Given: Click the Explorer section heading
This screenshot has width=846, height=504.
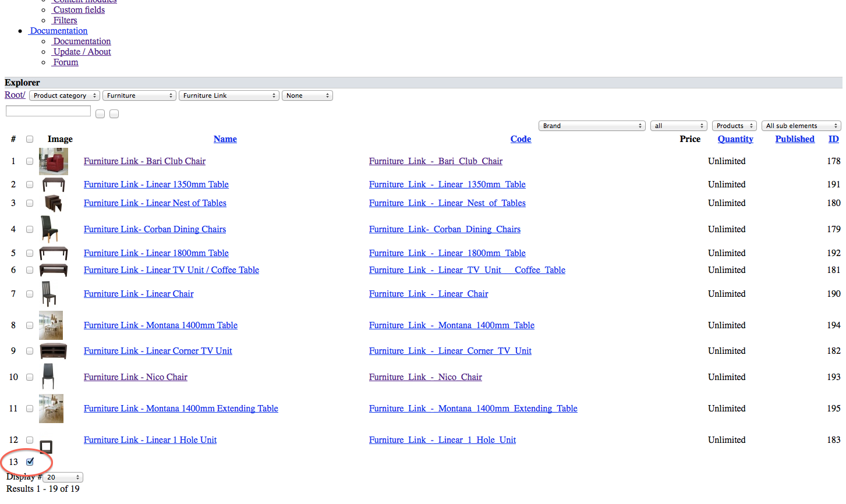Looking at the screenshot, I should 22,83.
